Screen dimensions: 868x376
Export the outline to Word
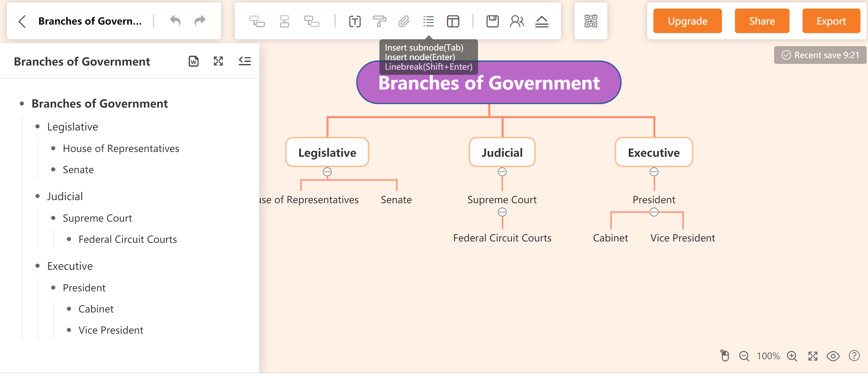pos(193,61)
